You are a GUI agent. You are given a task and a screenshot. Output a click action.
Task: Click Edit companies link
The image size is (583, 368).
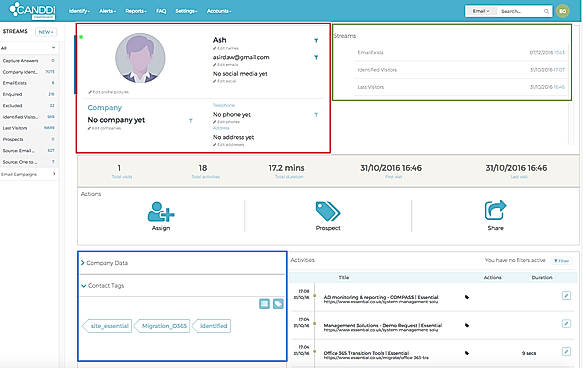(x=104, y=128)
